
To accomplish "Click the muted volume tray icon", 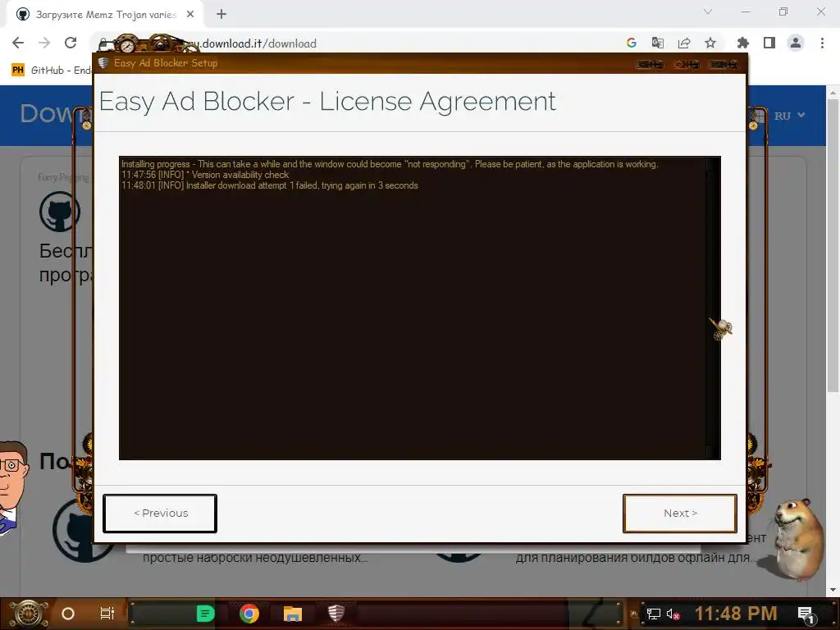I will pyautogui.click(x=673, y=614).
